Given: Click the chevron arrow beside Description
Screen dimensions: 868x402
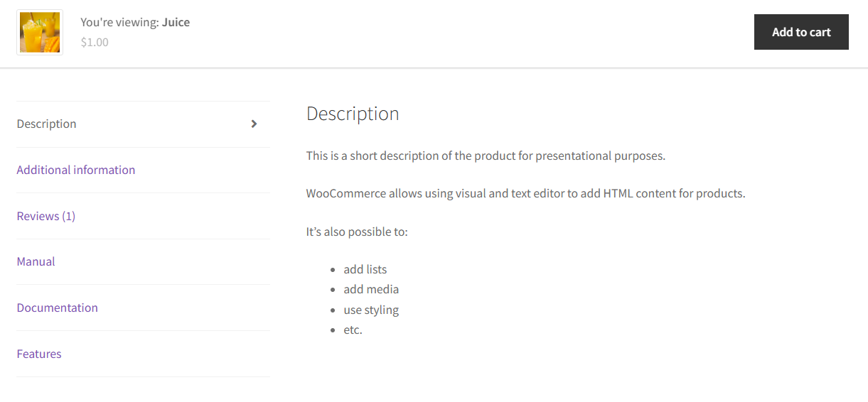Looking at the screenshot, I should coord(254,124).
